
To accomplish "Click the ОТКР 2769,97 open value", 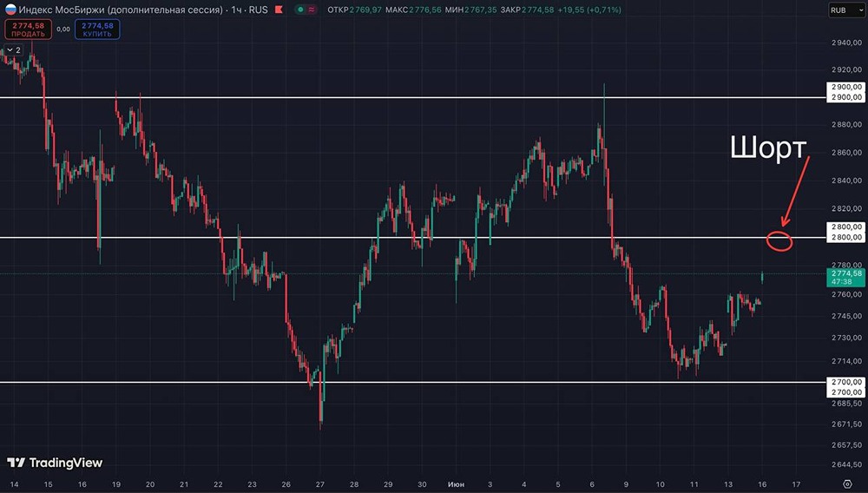I will coord(354,10).
